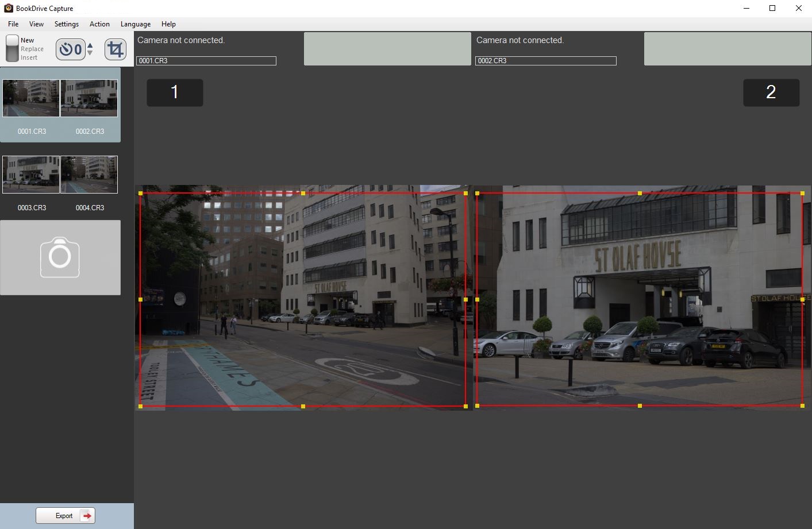Open the Action menu
Screen dimensions: 812x529
99,24
